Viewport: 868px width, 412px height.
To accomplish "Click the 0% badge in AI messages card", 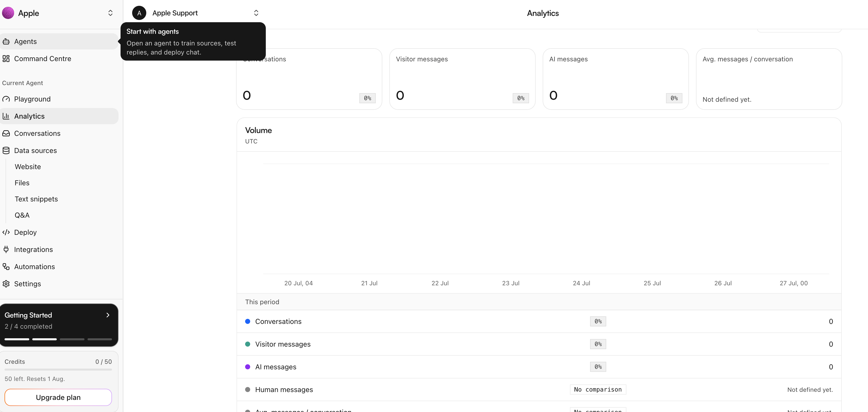I will pyautogui.click(x=674, y=98).
